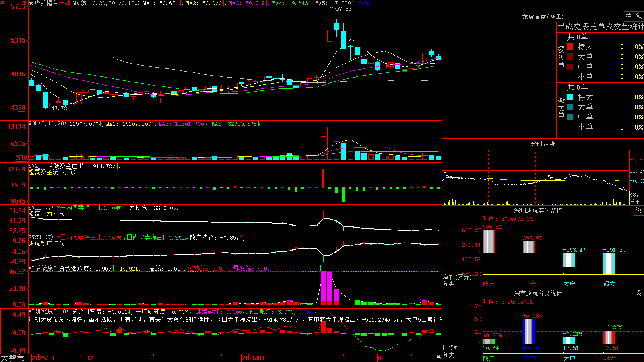Click the MA3: 50.719 value

[x=247, y=3]
